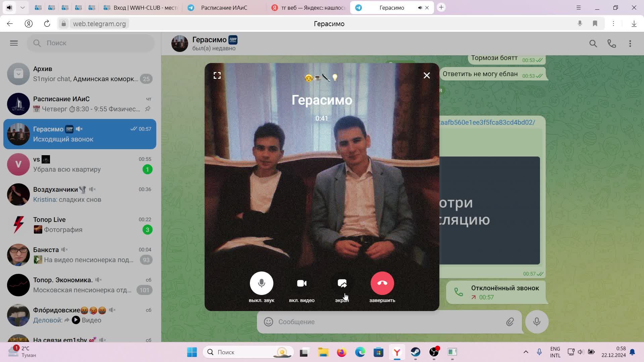The width and height of the screenshot is (644, 362).
Task: Open the chat three-dots options menu
Action: coord(630,44)
